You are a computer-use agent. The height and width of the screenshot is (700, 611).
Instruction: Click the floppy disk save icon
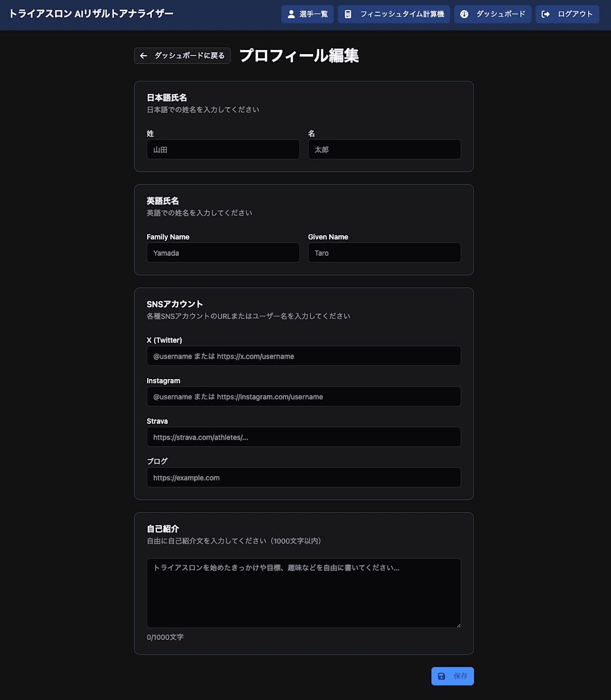pos(441,676)
